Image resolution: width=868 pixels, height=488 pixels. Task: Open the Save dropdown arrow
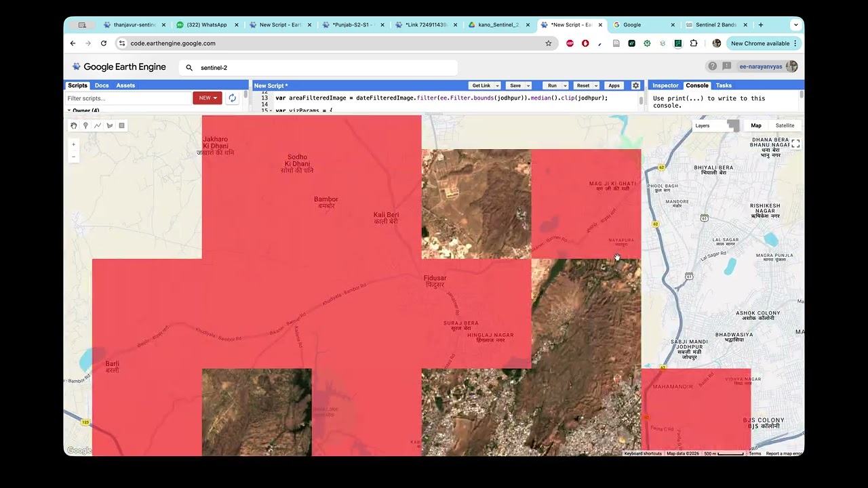click(528, 86)
